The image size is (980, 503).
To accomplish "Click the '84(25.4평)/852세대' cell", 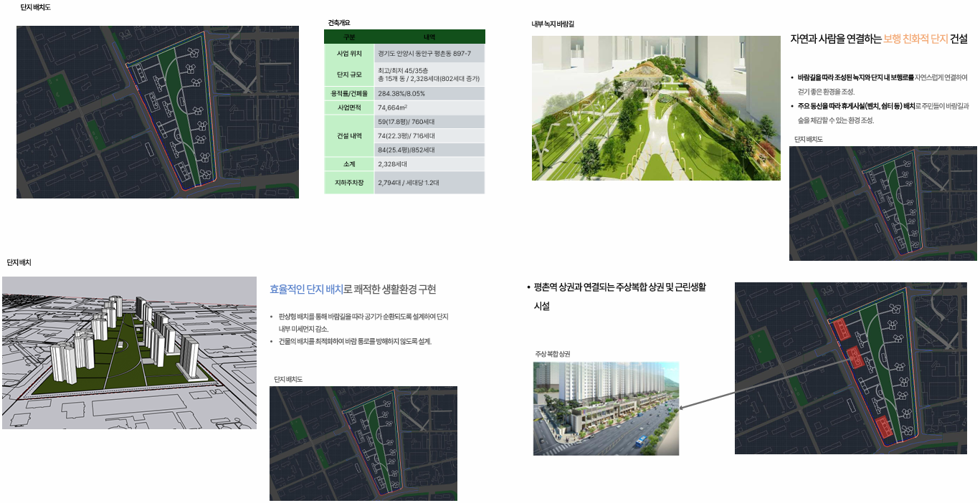I will tap(429, 150).
